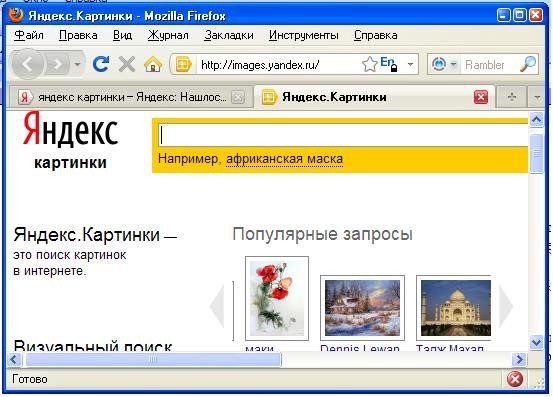Image resolution: width=553 pixels, height=397 pixels.
Task: Open a new tab with plus button
Action: (x=511, y=97)
